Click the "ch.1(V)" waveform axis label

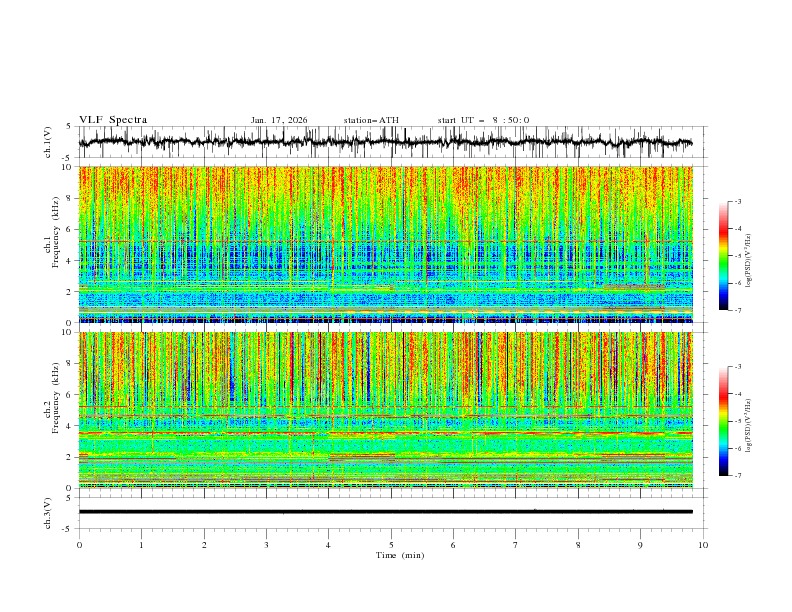click(48, 142)
